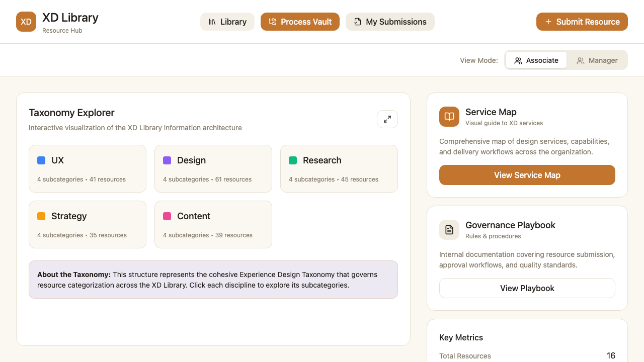The width and height of the screenshot is (644, 362).
Task: Go to My Submissions tab
Action: [x=390, y=22]
